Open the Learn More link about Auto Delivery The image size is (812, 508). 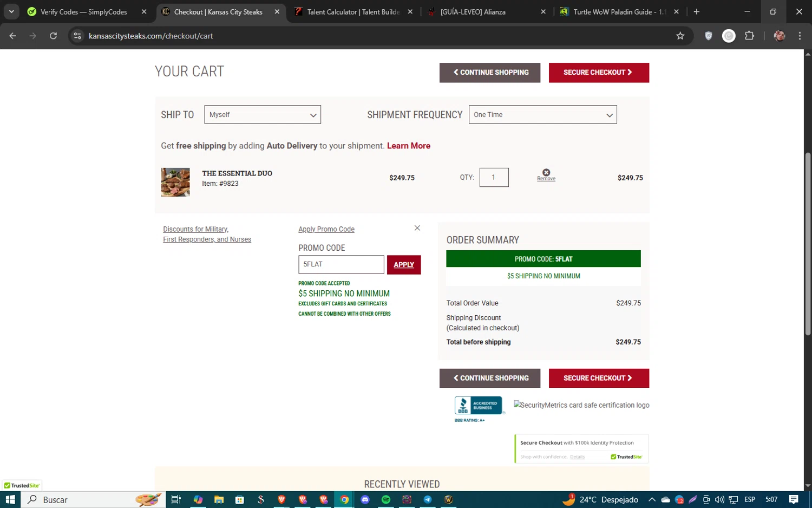(x=409, y=146)
